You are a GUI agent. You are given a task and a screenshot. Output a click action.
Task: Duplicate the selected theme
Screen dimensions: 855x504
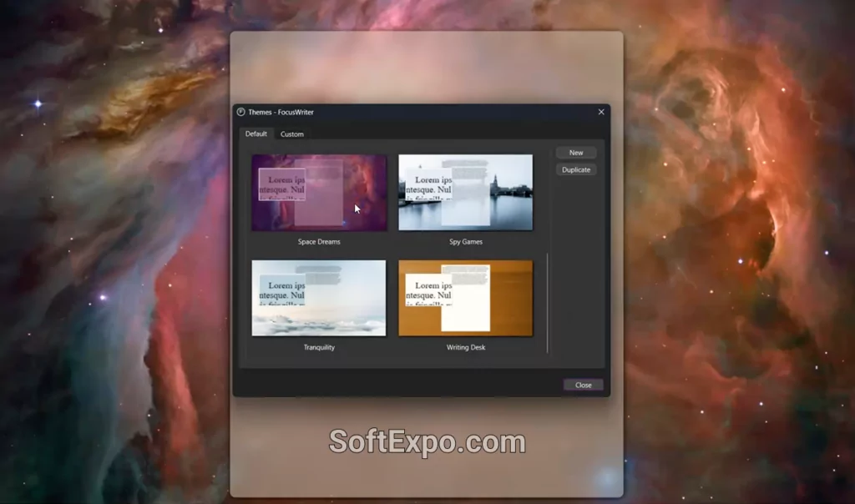pos(576,169)
